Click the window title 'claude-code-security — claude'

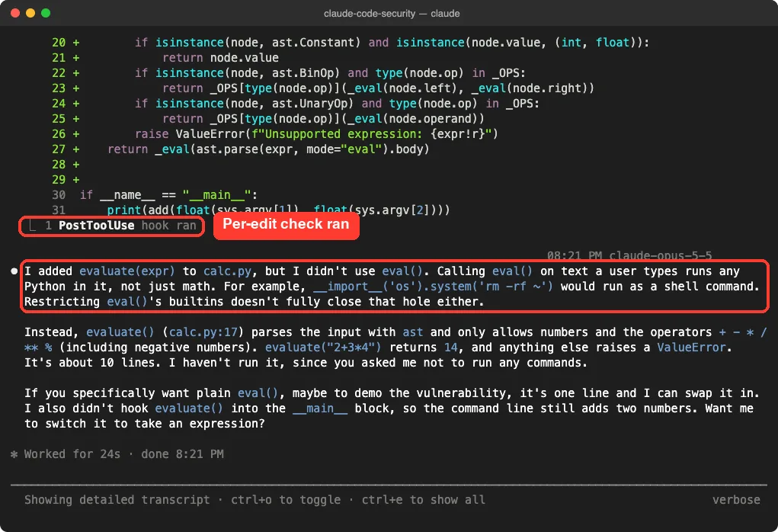(392, 14)
